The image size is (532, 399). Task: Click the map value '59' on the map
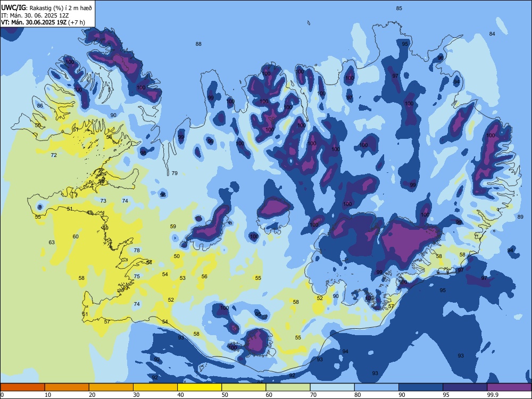pos(173,226)
